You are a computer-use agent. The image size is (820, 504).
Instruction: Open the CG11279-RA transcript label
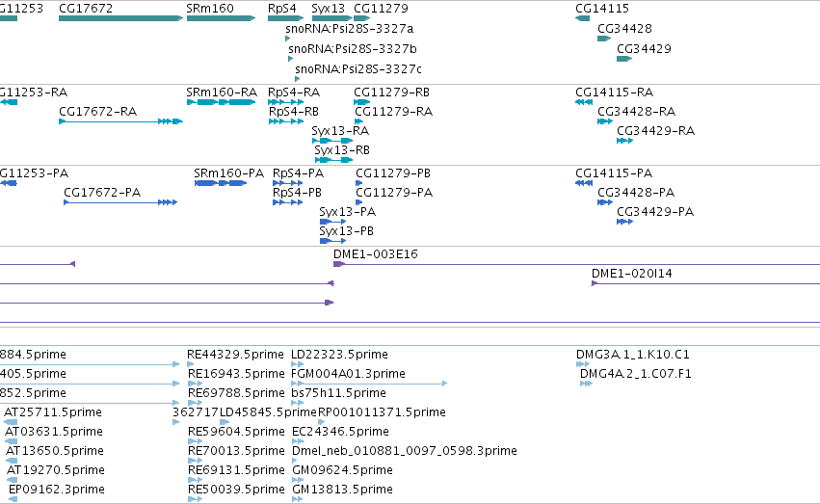tap(394, 112)
